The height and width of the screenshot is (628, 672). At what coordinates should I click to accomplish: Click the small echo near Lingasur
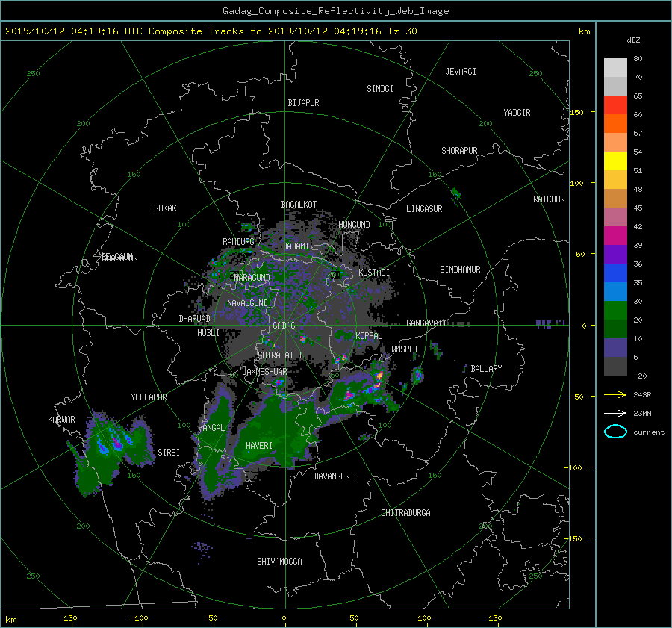(456, 194)
